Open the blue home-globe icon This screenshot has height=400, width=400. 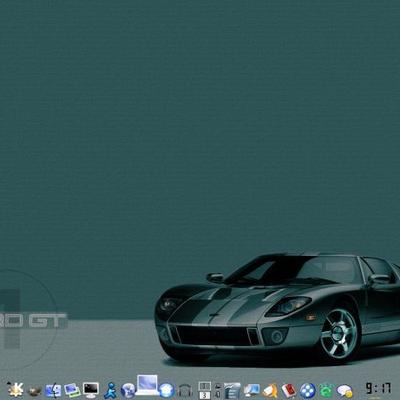[167, 390]
